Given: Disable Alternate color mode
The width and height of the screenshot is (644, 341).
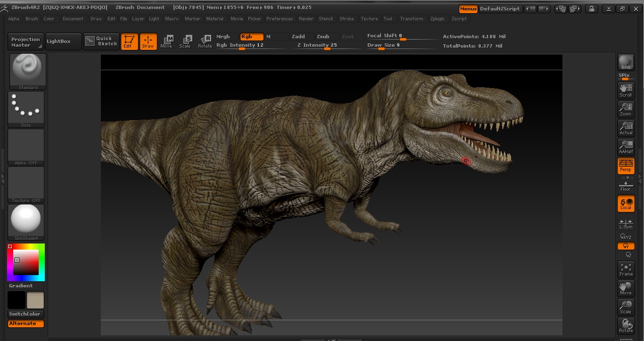Looking at the screenshot, I should [26, 324].
